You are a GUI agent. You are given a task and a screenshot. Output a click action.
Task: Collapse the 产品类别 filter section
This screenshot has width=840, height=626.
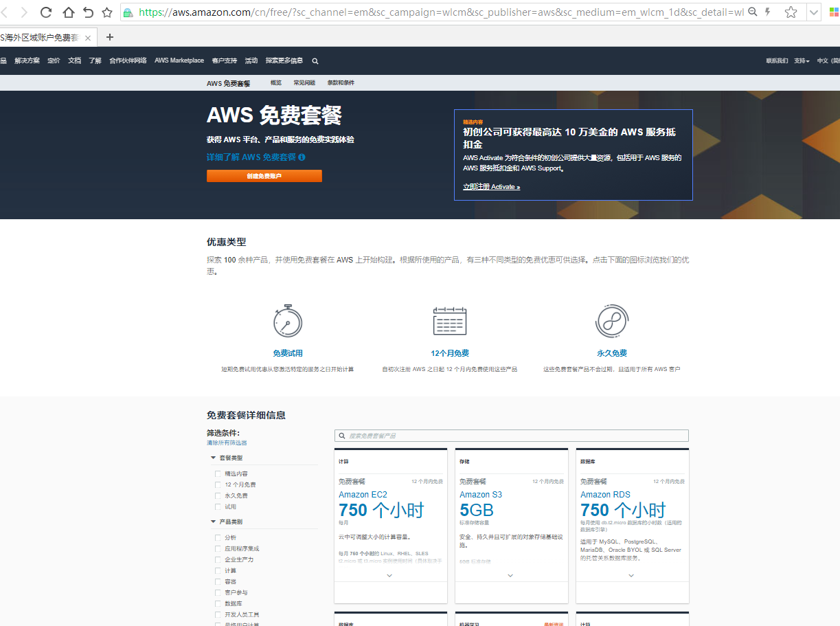(x=227, y=522)
